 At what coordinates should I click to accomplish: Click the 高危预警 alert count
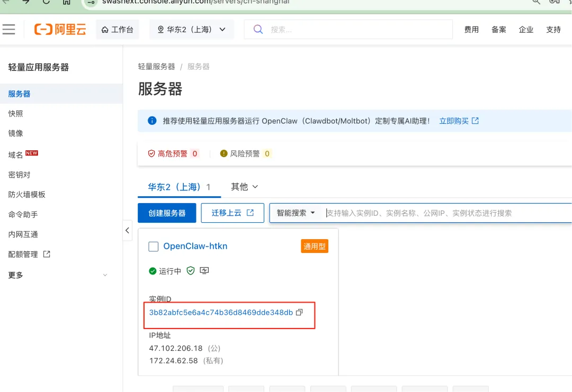(195, 153)
